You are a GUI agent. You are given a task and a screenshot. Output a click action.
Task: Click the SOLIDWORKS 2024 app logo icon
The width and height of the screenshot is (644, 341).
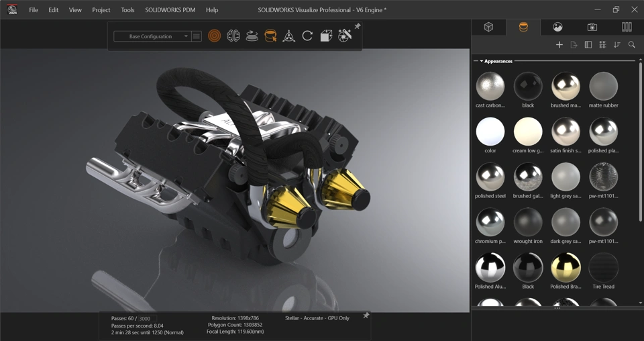point(12,9)
